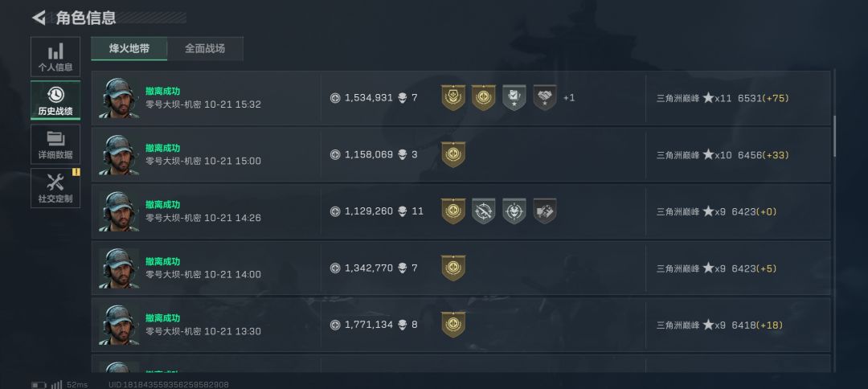Open the 社交定制 sidebar section
Screen dimensions: 868x389
55,187
